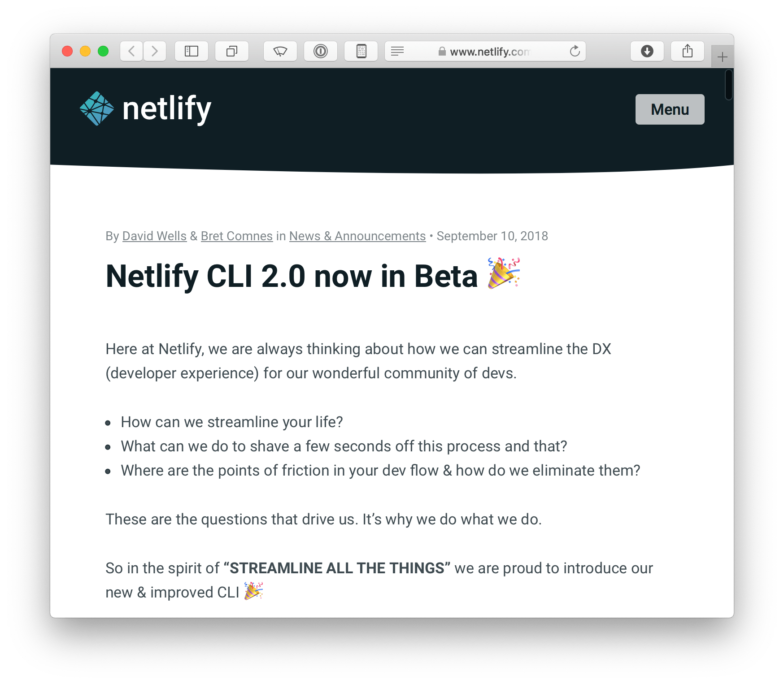The height and width of the screenshot is (684, 784).
Task: Open the Pocket extension icon
Action: tap(280, 51)
